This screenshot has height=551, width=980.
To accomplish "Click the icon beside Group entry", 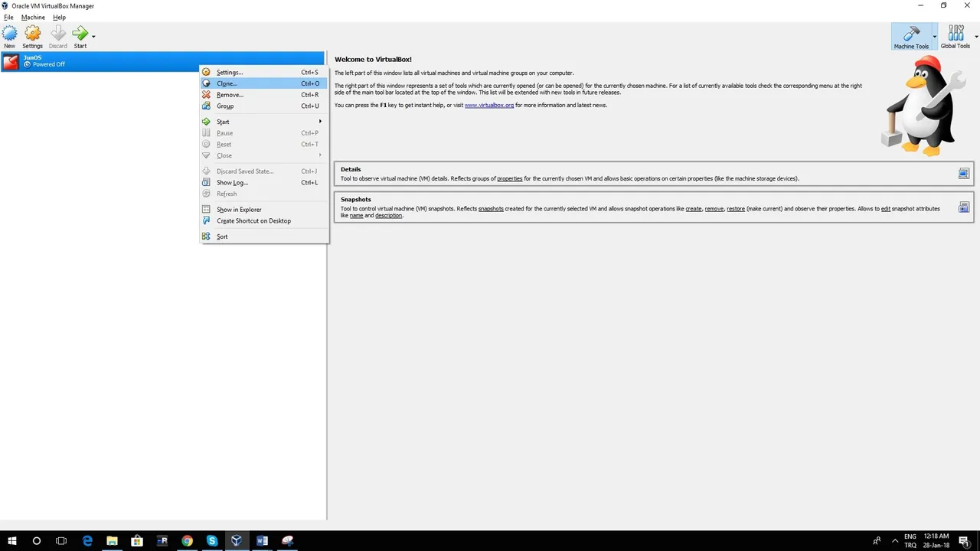I will point(206,106).
